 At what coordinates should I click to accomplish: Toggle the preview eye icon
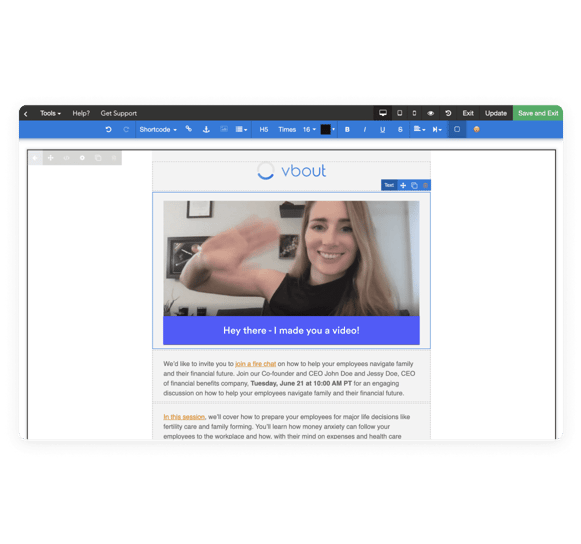coord(431,113)
